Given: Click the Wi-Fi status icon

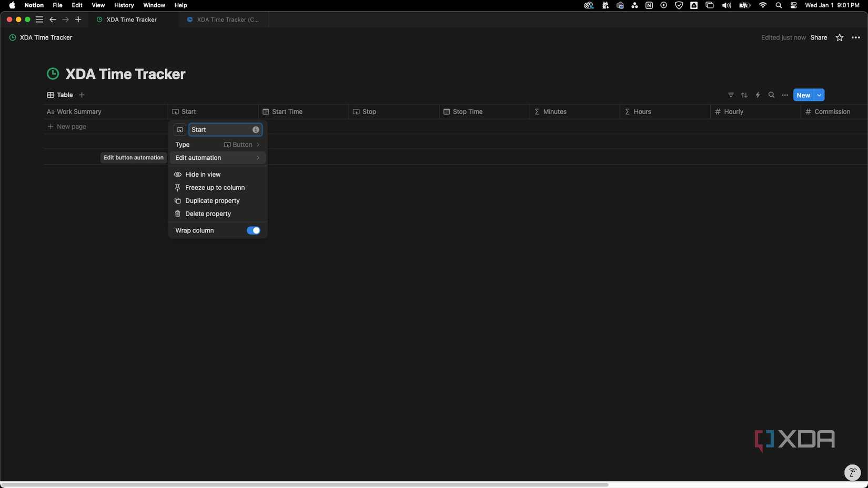Looking at the screenshot, I should (x=763, y=5).
